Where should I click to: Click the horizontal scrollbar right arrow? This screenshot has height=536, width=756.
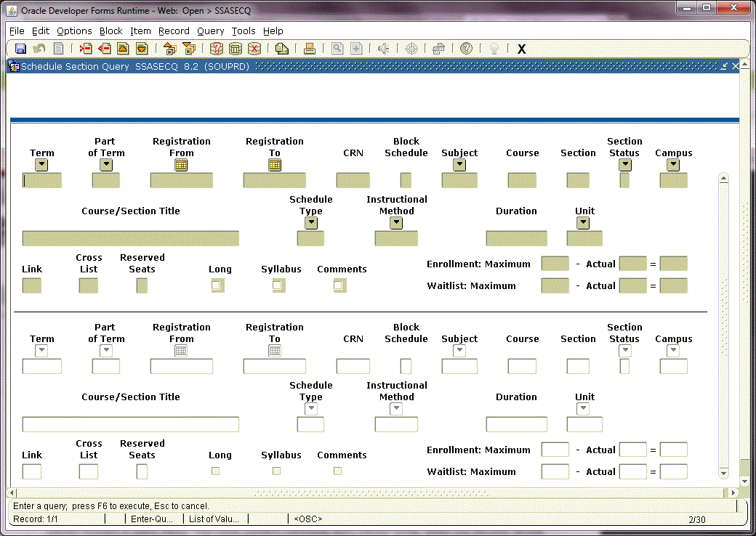point(733,492)
